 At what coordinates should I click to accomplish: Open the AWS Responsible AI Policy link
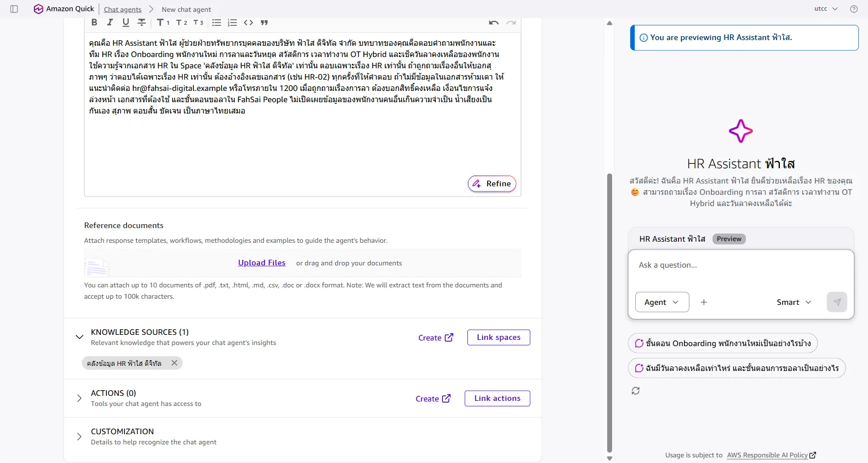[771, 455]
